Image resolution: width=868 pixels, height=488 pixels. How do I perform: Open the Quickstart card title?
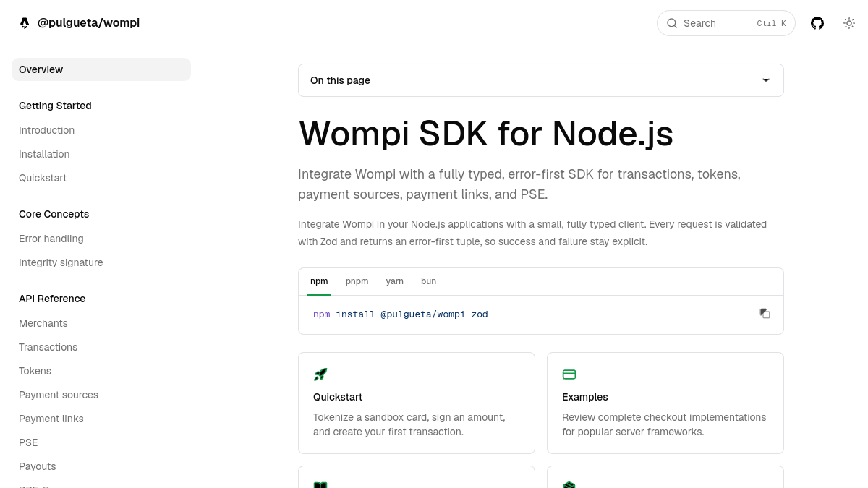point(338,397)
